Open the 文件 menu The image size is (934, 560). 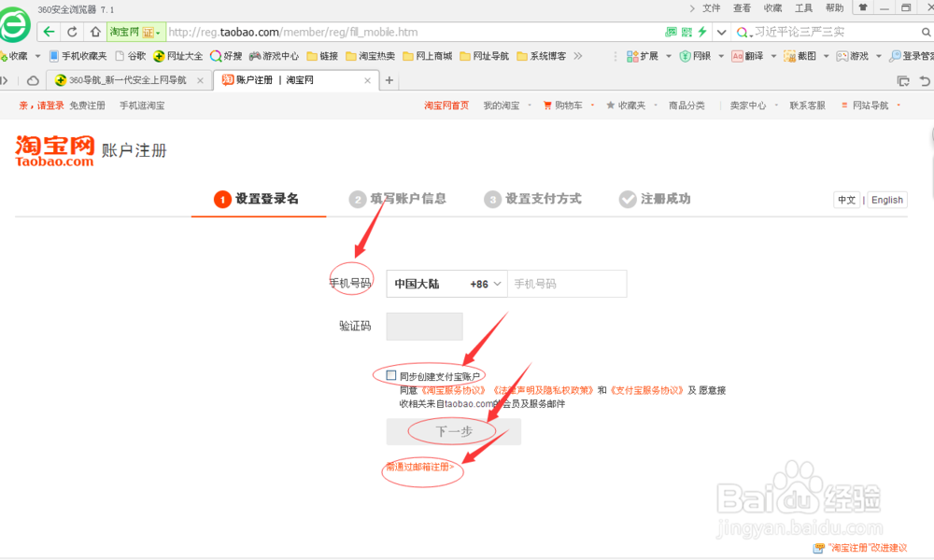tap(711, 7)
